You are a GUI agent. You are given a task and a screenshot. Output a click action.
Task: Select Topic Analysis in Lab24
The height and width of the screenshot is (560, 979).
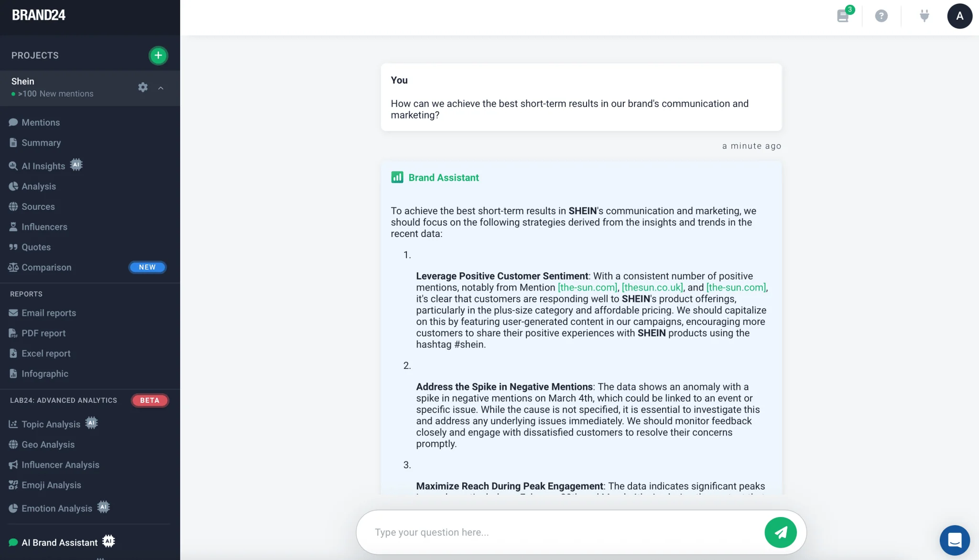(51, 424)
